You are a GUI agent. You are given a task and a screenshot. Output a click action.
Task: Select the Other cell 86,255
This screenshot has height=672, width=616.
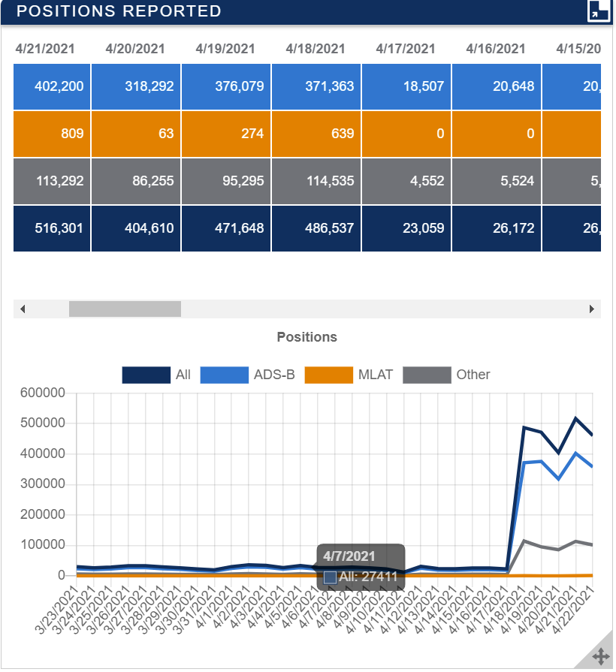(x=136, y=181)
